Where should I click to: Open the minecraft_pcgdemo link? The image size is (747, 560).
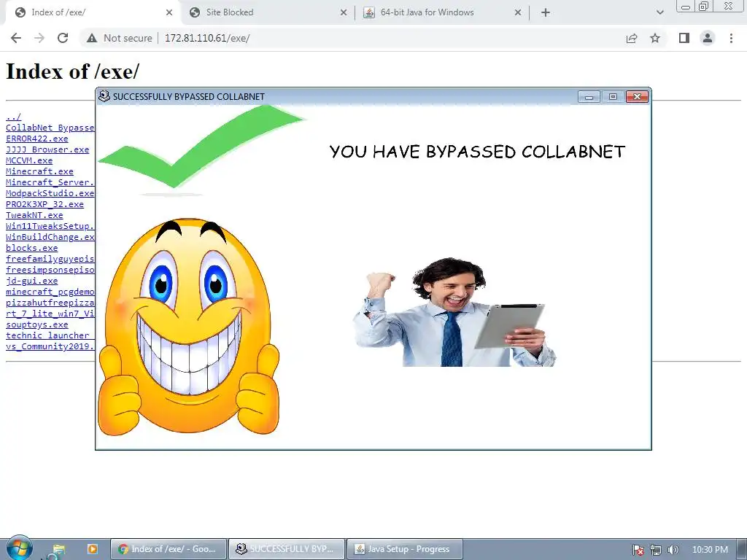(x=50, y=292)
